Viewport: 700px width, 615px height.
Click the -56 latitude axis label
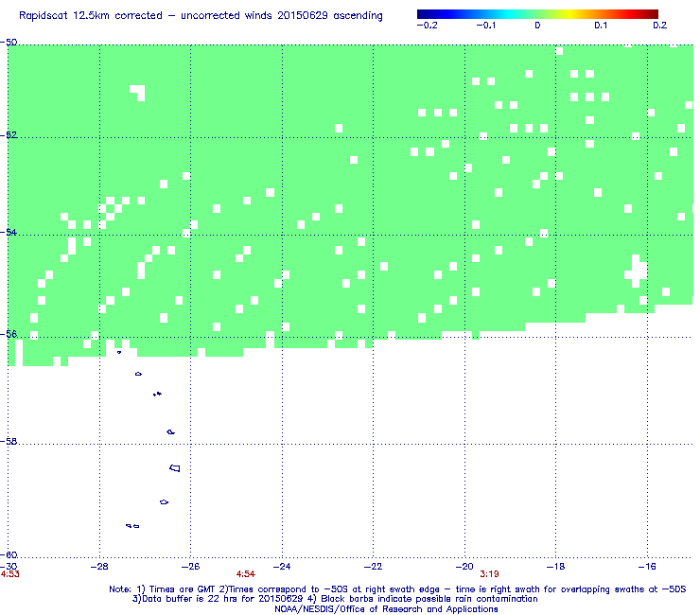pyautogui.click(x=9, y=334)
